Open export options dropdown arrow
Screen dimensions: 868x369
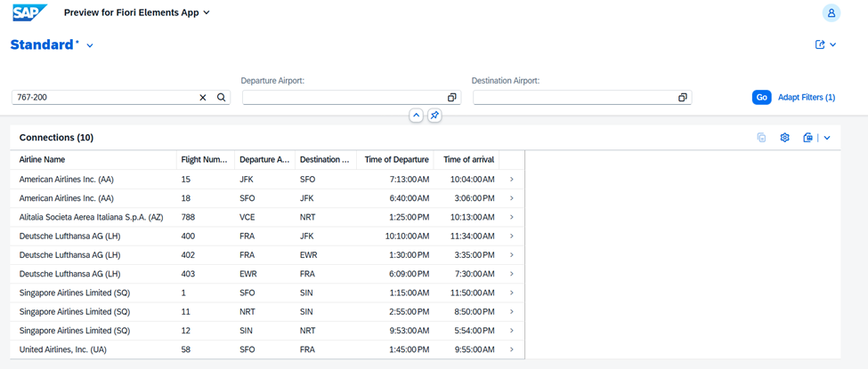point(827,138)
